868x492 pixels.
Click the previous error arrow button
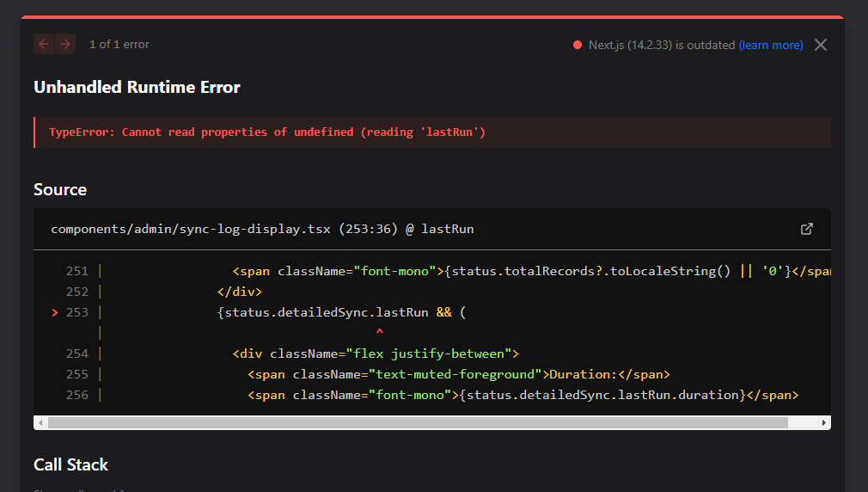coord(44,44)
